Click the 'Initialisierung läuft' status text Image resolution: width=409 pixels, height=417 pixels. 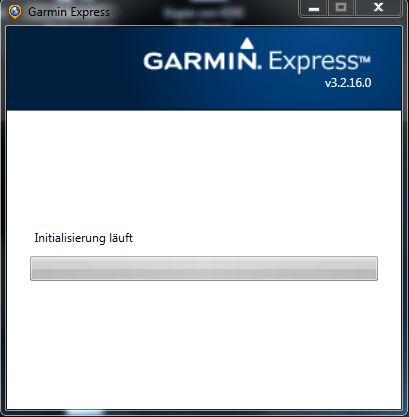pos(84,238)
